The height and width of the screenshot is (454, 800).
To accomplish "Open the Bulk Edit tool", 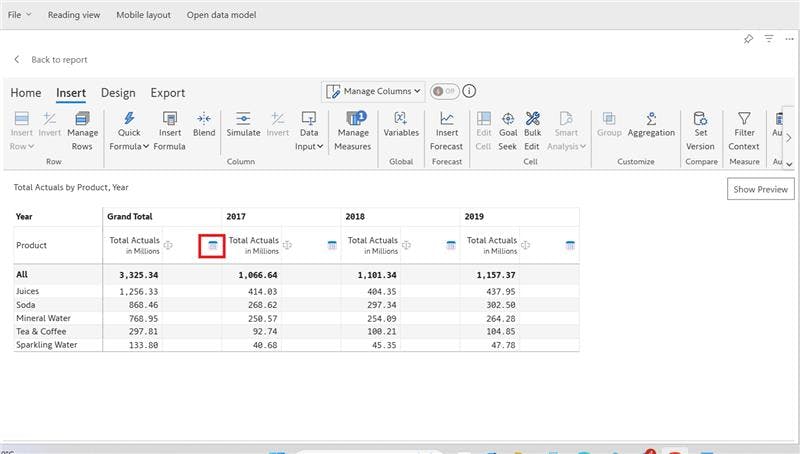I will point(532,119).
